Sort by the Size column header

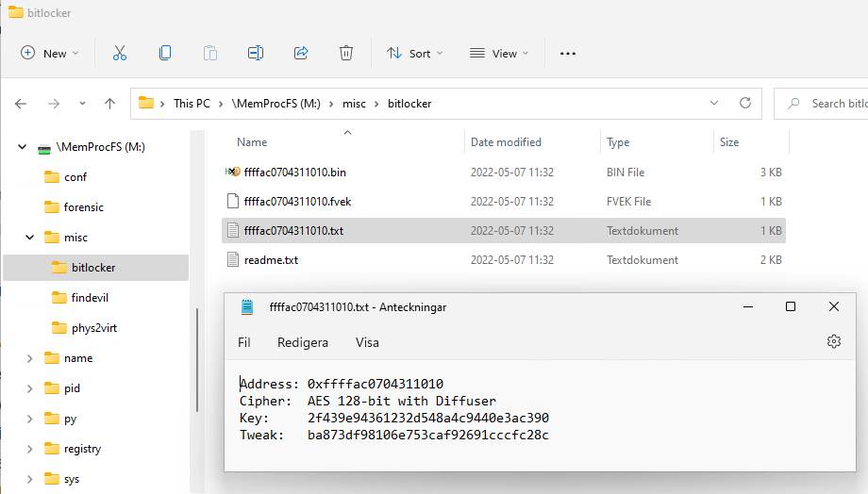(729, 142)
